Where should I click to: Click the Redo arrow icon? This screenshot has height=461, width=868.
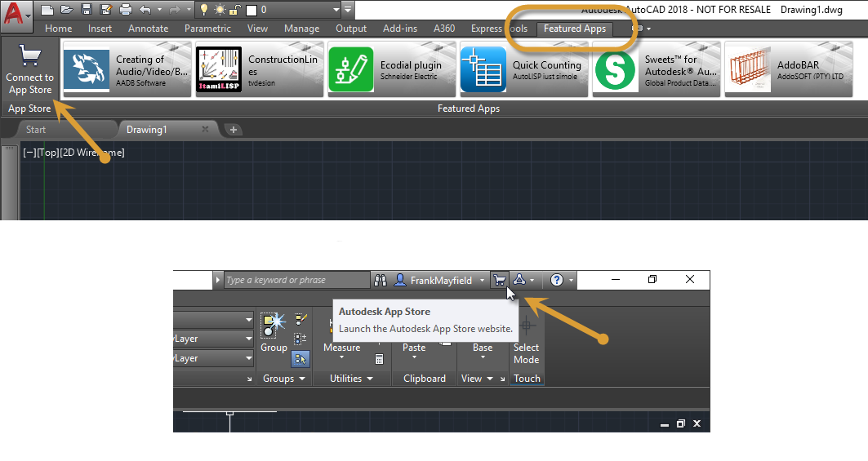pyautogui.click(x=174, y=10)
